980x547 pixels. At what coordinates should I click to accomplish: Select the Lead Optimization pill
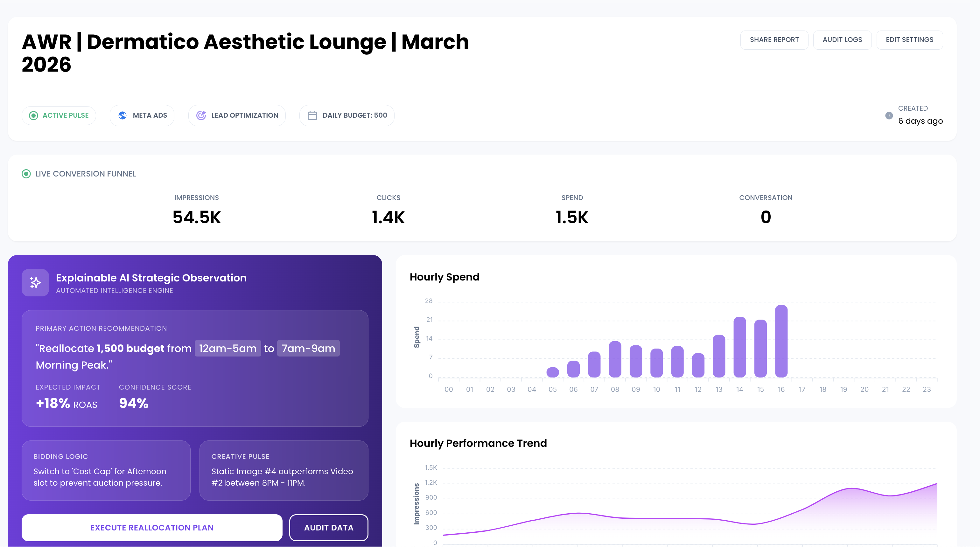[237, 115]
